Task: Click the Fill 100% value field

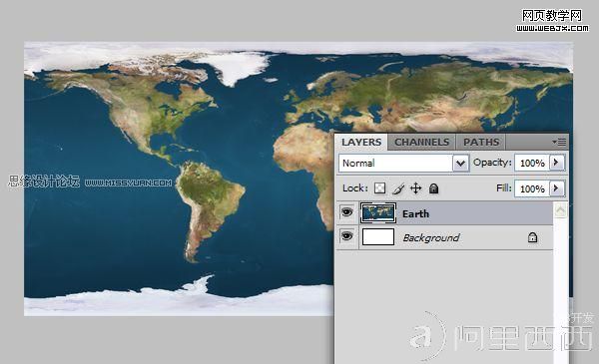Action: click(532, 188)
